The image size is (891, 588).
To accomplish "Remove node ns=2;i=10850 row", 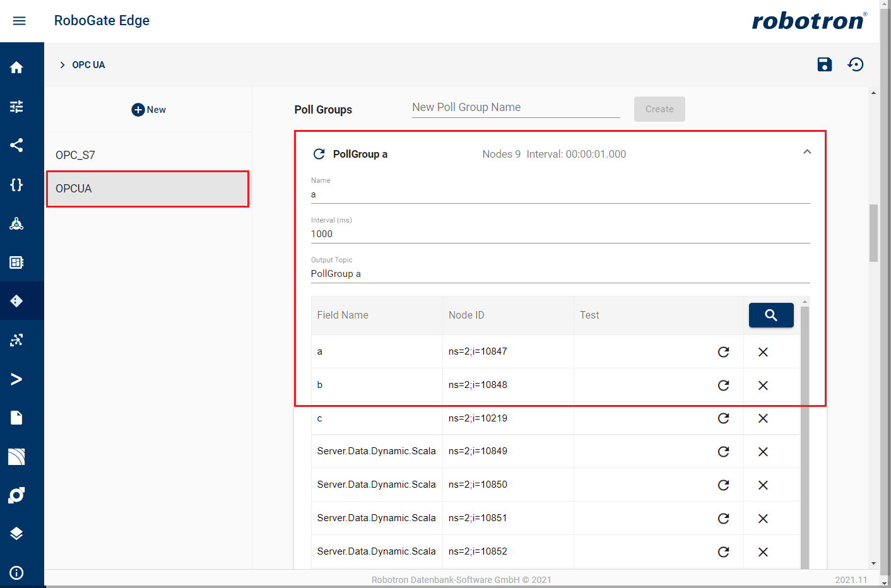I will coord(763,485).
